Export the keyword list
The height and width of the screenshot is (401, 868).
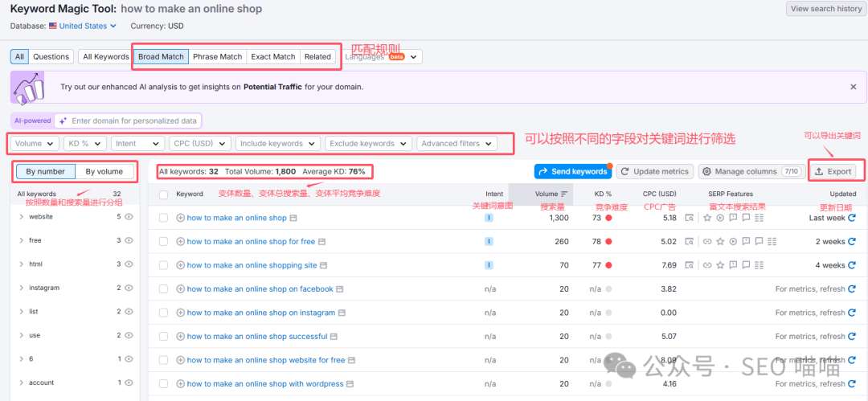pyautogui.click(x=833, y=172)
